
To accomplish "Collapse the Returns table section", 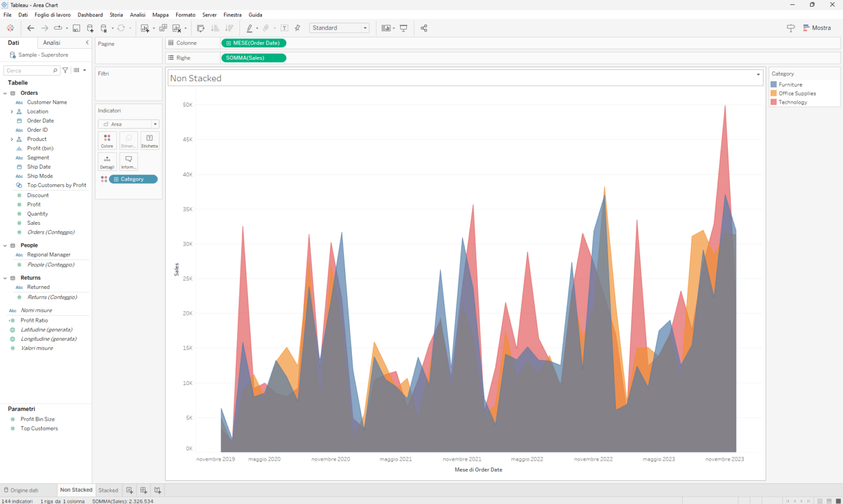I will (5, 278).
